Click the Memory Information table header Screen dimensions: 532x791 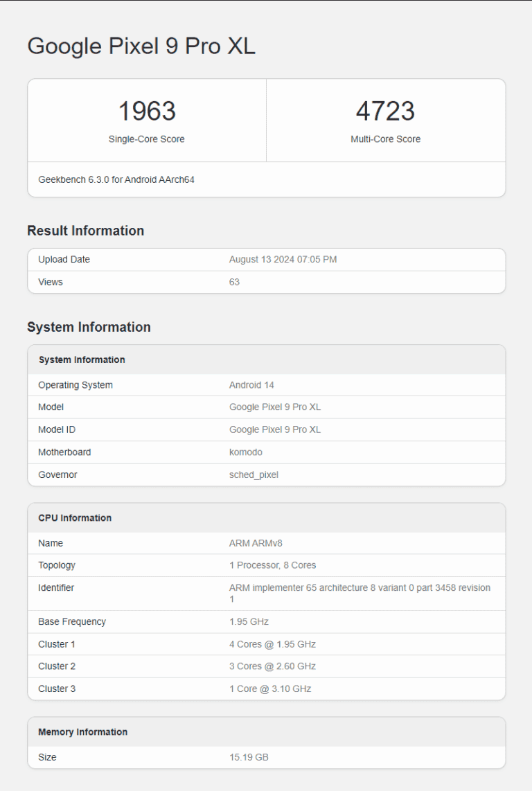[83, 732]
